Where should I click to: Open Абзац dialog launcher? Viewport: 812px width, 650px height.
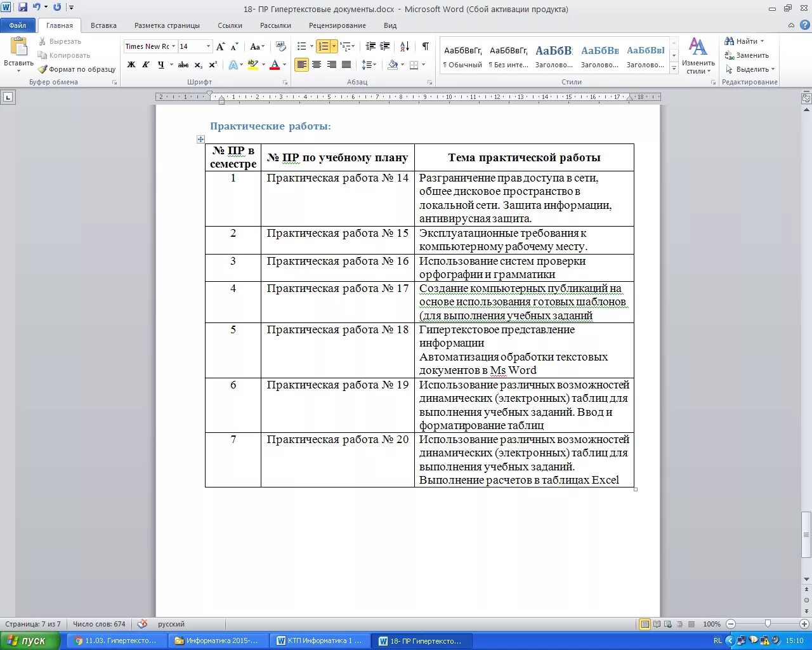coord(430,83)
